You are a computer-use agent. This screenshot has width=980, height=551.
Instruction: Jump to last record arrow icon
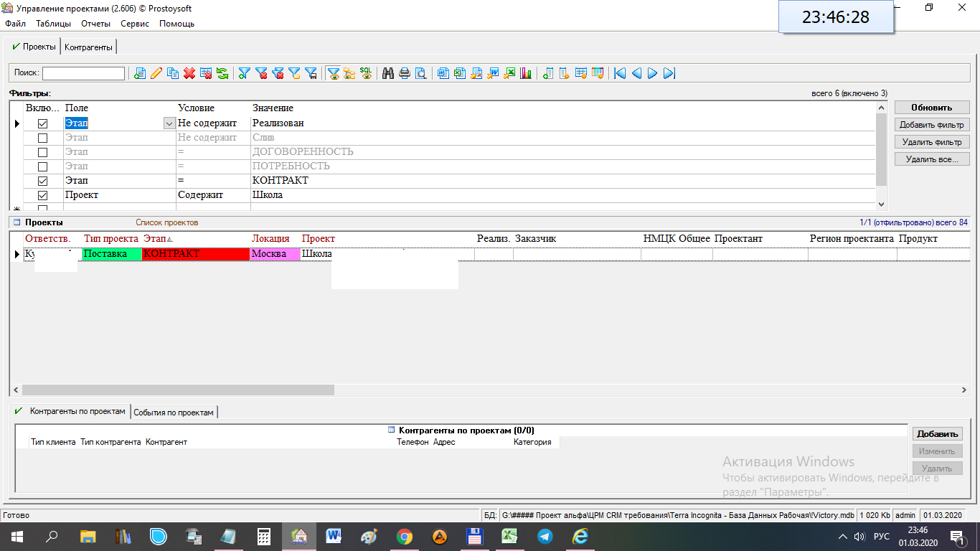coord(669,73)
